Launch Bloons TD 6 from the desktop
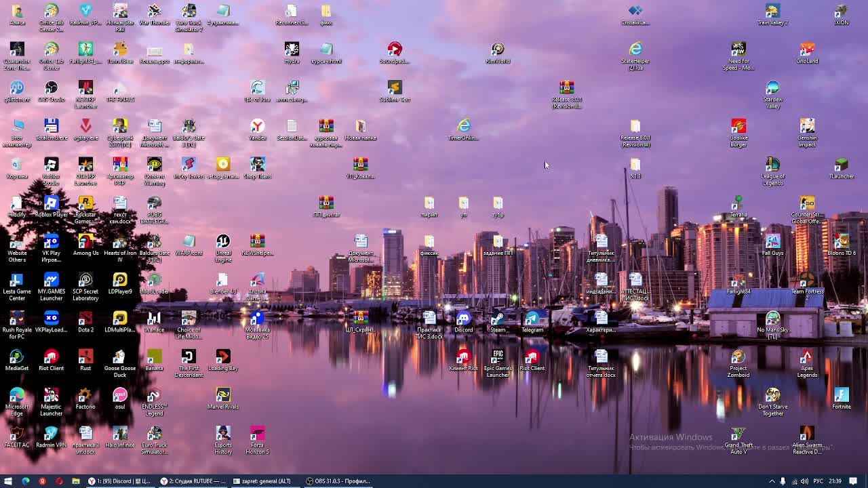 click(842, 245)
